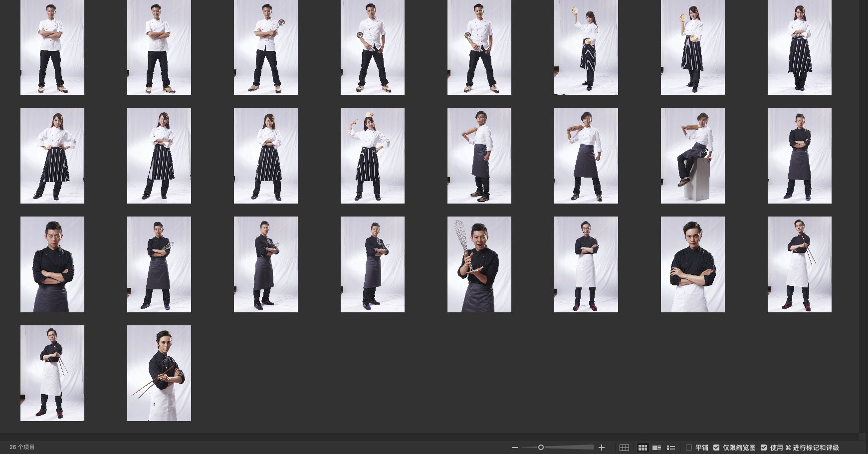The width and height of the screenshot is (868, 454).
Task: Toggle the lock thumbnail grid icon
Action: [x=624, y=448]
